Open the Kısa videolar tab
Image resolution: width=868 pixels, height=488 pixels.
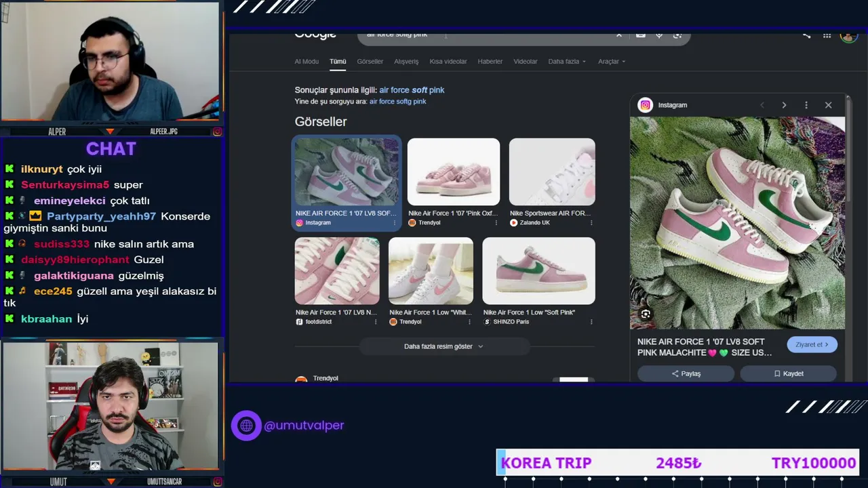tap(448, 62)
